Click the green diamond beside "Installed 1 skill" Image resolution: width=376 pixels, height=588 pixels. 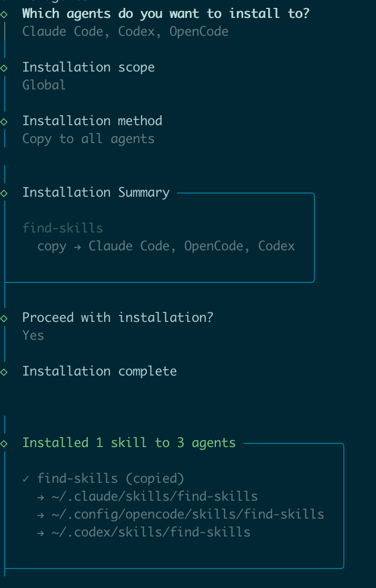click(4, 443)
